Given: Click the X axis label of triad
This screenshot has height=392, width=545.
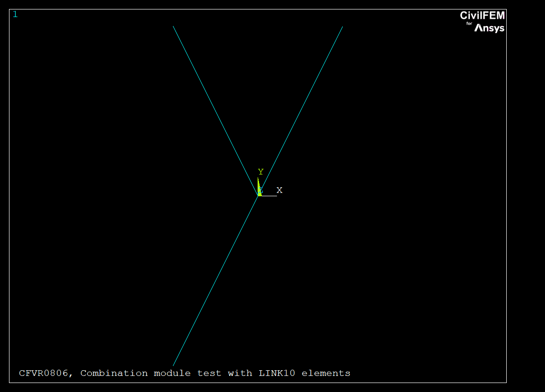Looking at the screenshot, I should pos(279,190).
